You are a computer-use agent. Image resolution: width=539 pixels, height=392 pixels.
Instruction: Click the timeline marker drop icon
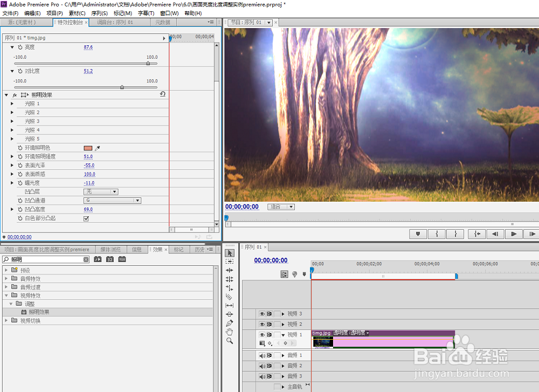coord(304,274)
